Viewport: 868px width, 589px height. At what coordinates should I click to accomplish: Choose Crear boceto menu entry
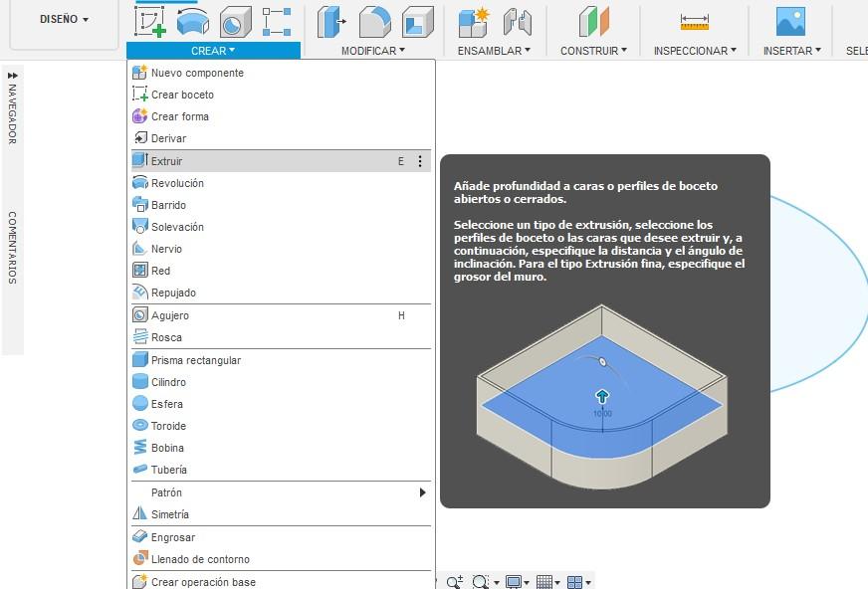click(x=282, y=95)
